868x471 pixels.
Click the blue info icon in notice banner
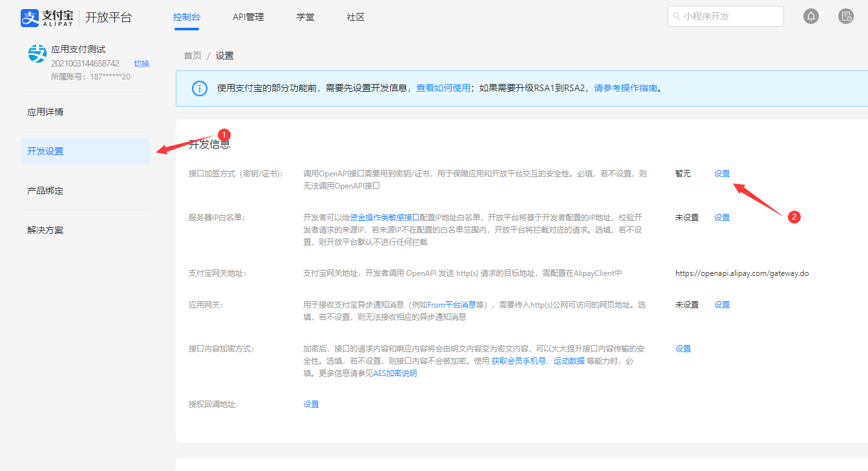coord(200,89)
